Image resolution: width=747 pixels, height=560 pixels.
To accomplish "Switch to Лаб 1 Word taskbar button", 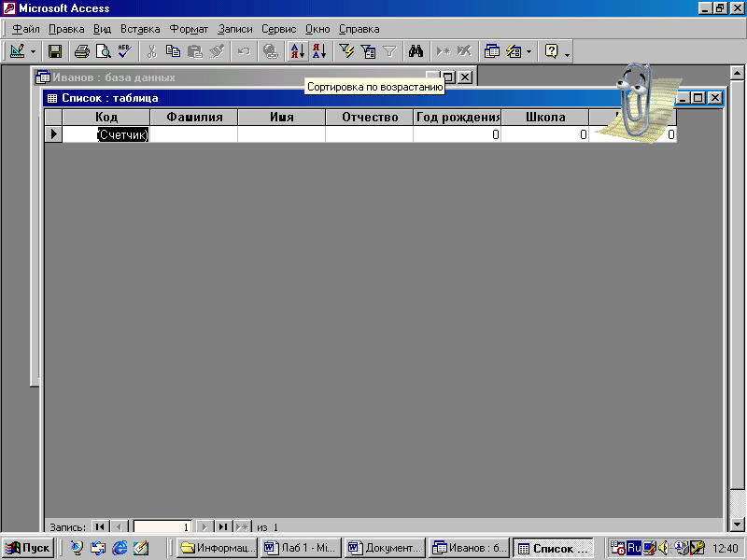I will click(301, 548).
